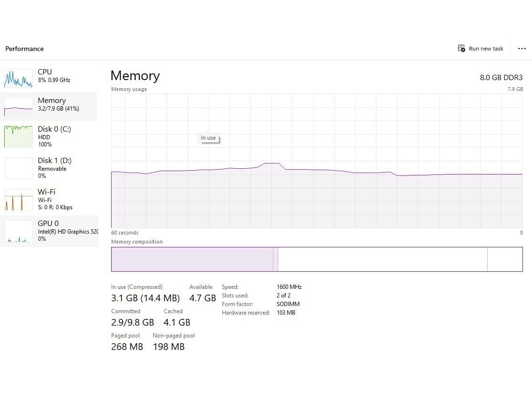The height and width of the screenshot is (399, 532).
Task: Click the Run new task icon
Action: (461, 49)
